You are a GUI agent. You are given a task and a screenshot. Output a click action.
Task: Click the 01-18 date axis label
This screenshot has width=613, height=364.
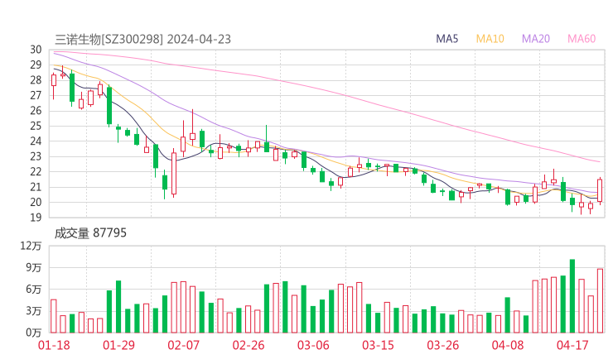pyautogui.click(x=54, y=345)
